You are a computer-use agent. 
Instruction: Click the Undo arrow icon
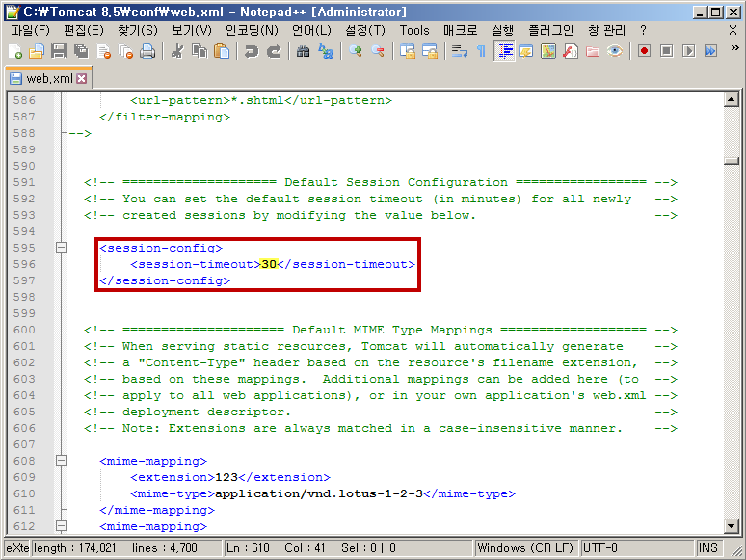tap(252, 51)
